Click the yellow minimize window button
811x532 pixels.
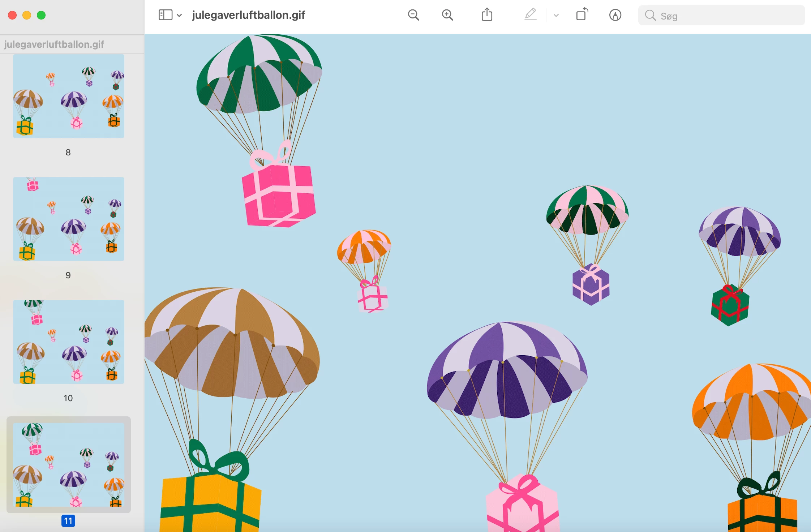pyautogui.click(x=27, y=15)
